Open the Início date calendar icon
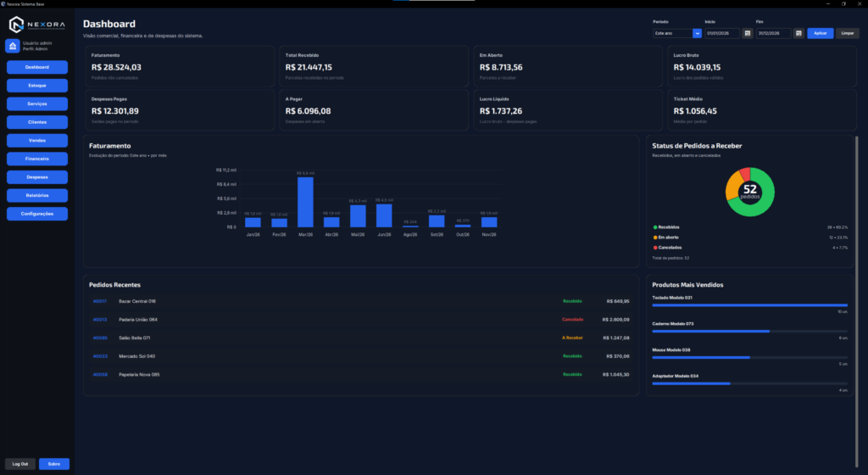Viewport: 868px width, 475px height. click(748, 33)
